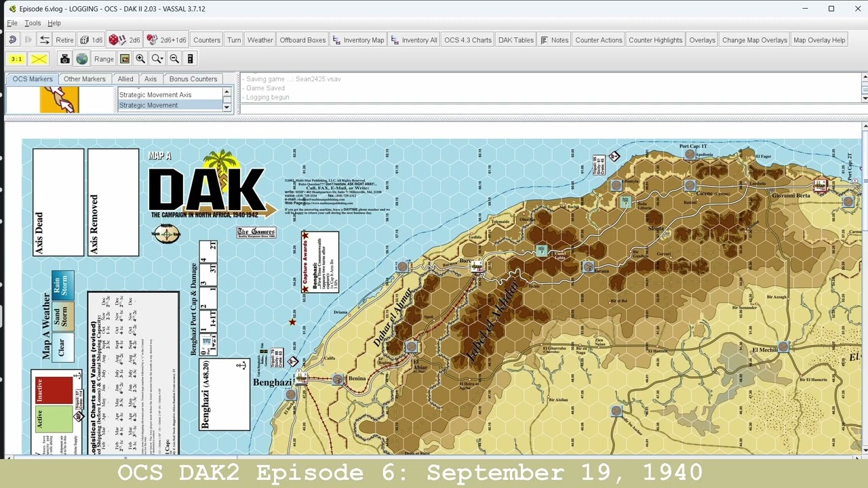Click the red Inactive box
Viewport: 868px width, 488px height.
(54, 390)
